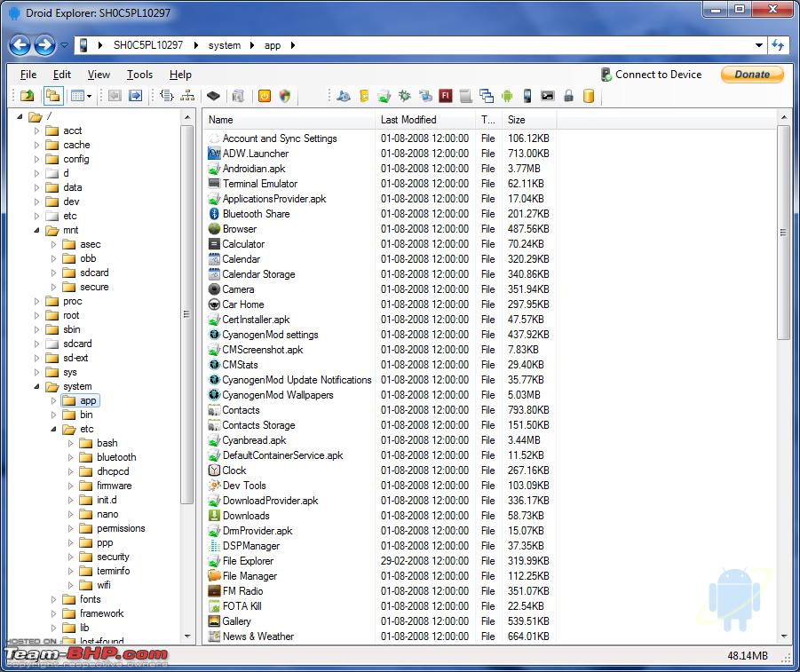The width and height of the screenshot is (800, 672).
Task: Click the grayed back arrow toolbar icon
Action: (115, 95)
